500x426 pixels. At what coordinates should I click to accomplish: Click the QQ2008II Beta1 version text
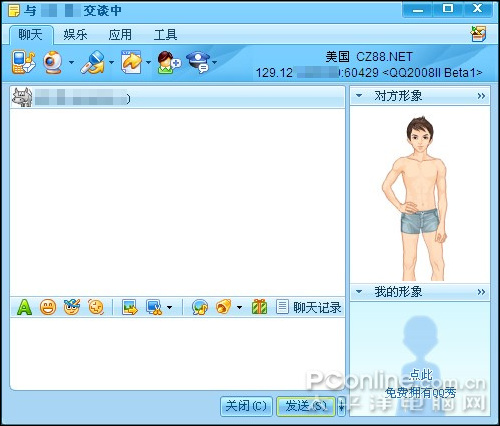(433, 73)
